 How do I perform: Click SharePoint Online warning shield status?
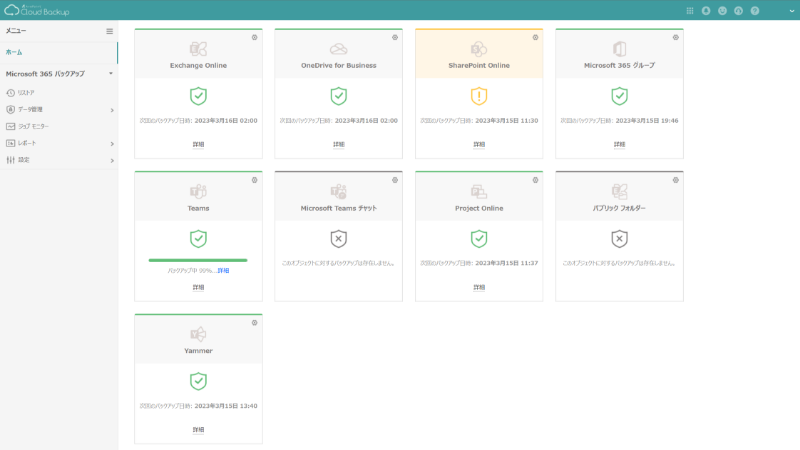(479, 96)
